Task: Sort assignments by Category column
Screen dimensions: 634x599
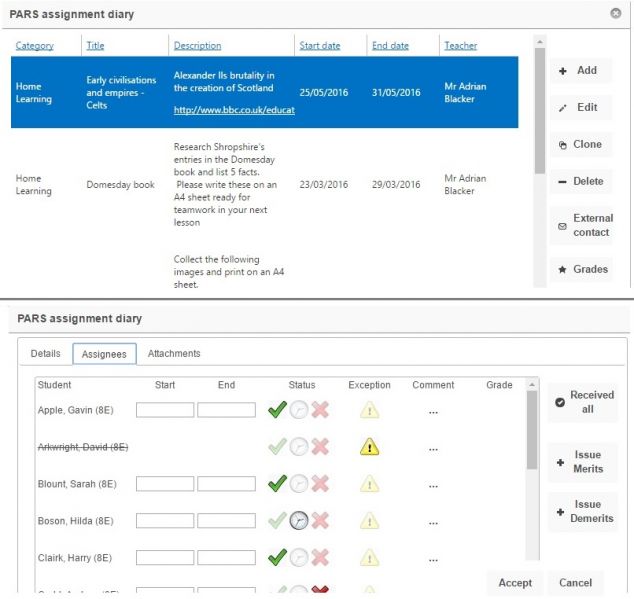Action: point(34,46)
